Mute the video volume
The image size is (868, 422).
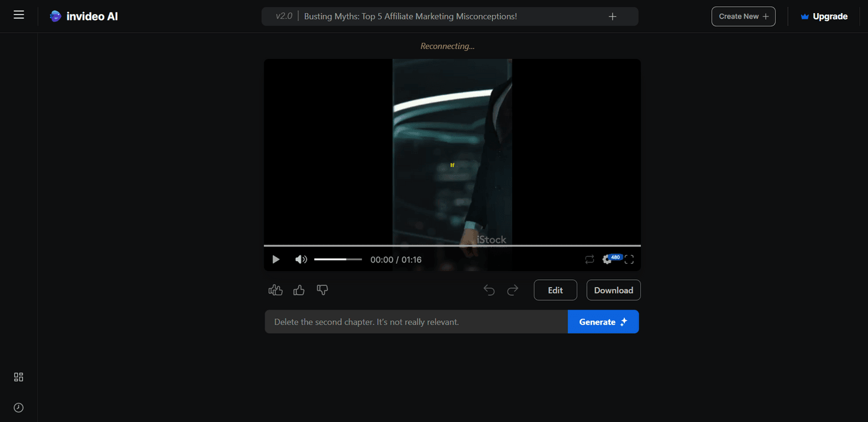301,259
